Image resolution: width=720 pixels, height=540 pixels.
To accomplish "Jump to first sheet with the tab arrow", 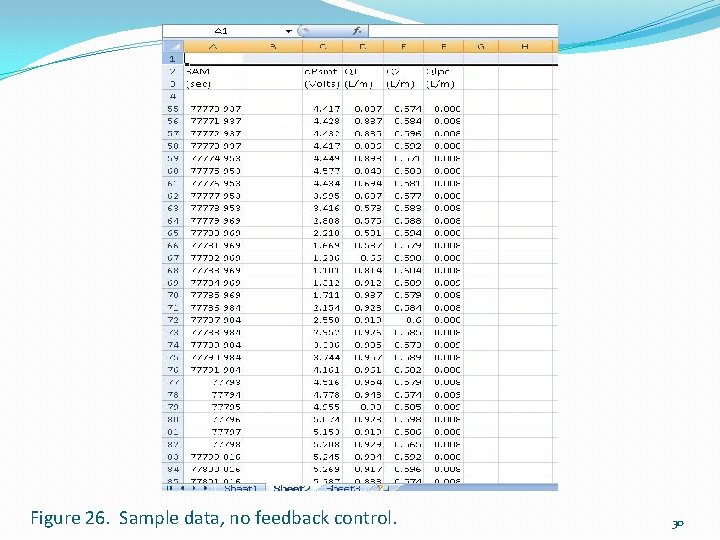I will [170, 488].
